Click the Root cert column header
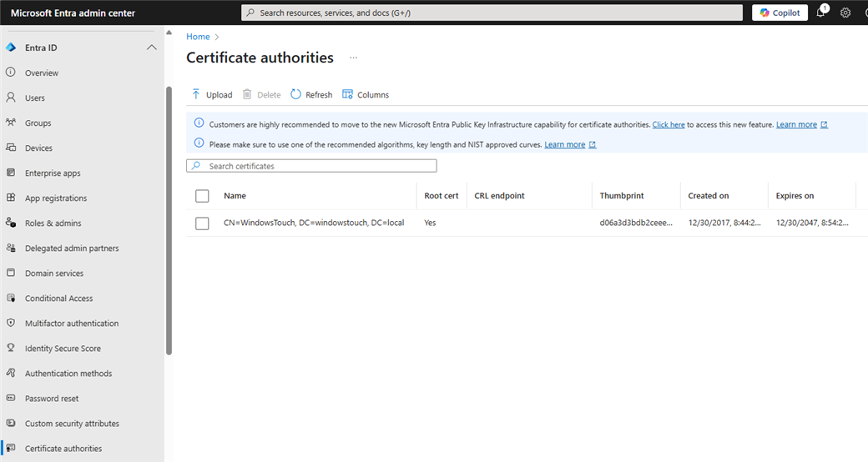 442,196
